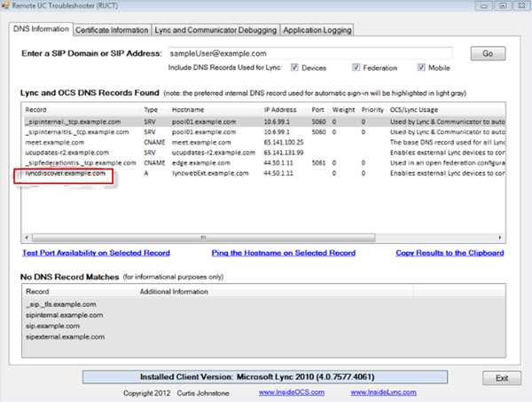Viewport: 532px width, 402px height.
Task: Switch to Certificate Information tab
Action: 112,30
